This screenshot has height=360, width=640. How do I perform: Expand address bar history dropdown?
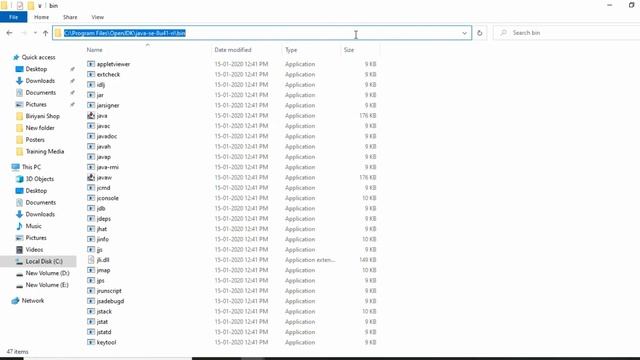[464, 33]
